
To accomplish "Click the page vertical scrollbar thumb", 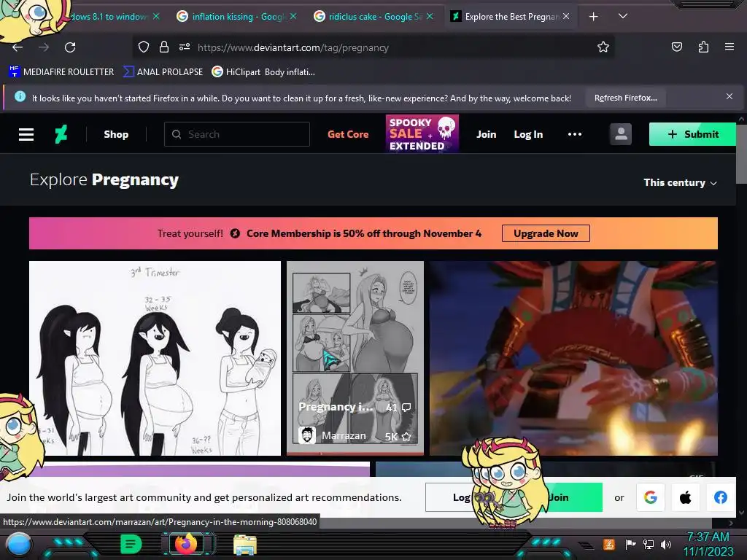I will 741,153.
